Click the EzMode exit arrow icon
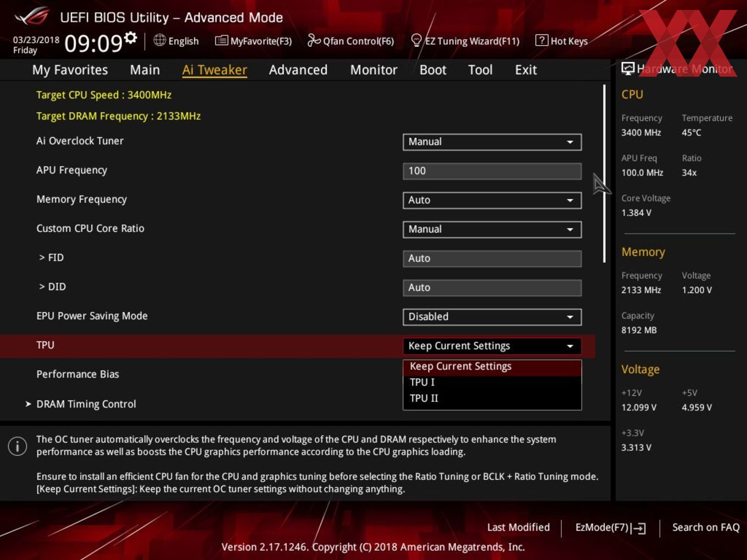The width and height of the screenshot is (747, 560). click(638, 528)
